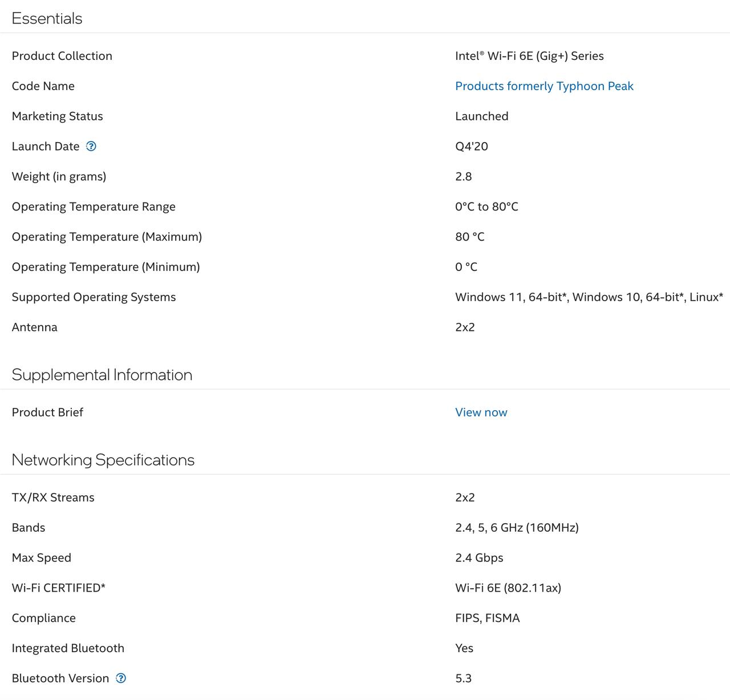Click the Networking Specifications section heading
The image size is (730, 700).
[103, 460]
